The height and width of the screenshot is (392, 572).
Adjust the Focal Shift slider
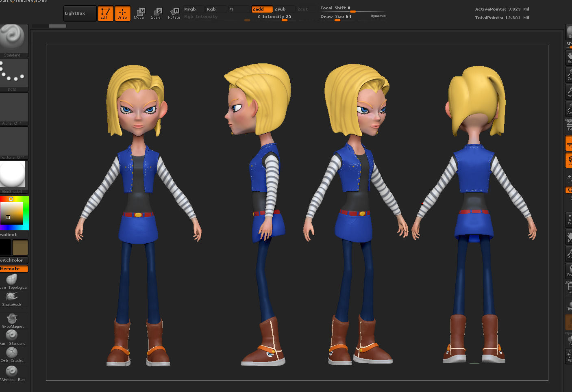(x=352, y=9)
